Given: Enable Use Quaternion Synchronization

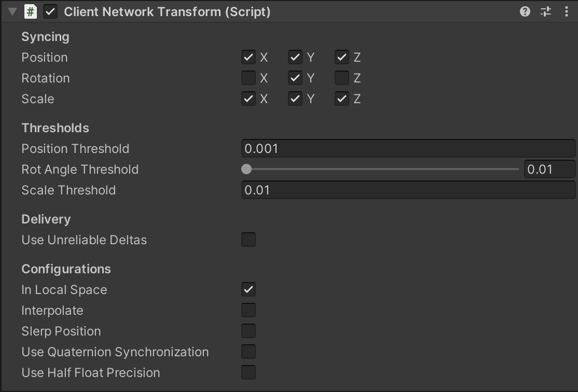Looking at the screenshot, I should pyautogui.click(x=248, y=352).
